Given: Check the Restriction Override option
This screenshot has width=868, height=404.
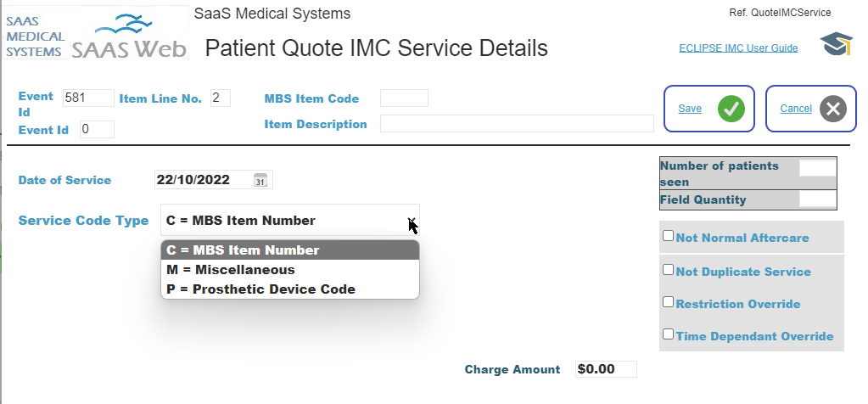Looking at the screenshot, I should click(668, 301).
